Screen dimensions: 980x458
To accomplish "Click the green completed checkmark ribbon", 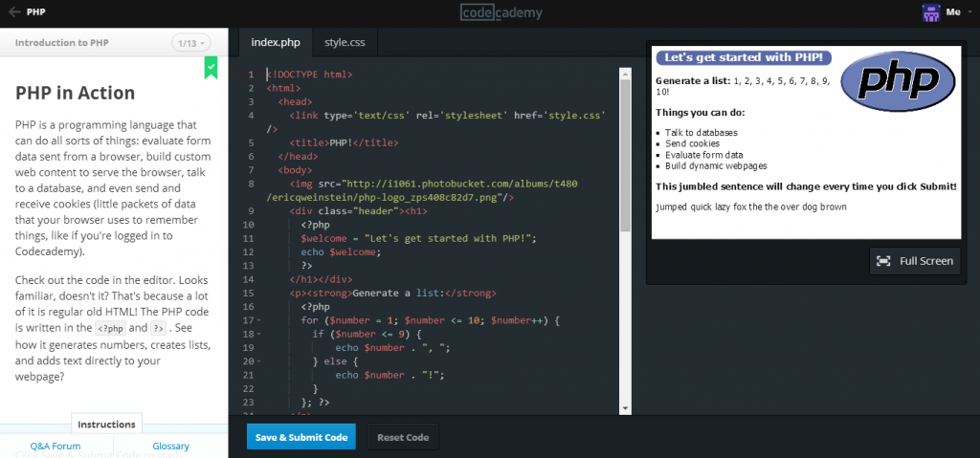I will tap(212, 68).
